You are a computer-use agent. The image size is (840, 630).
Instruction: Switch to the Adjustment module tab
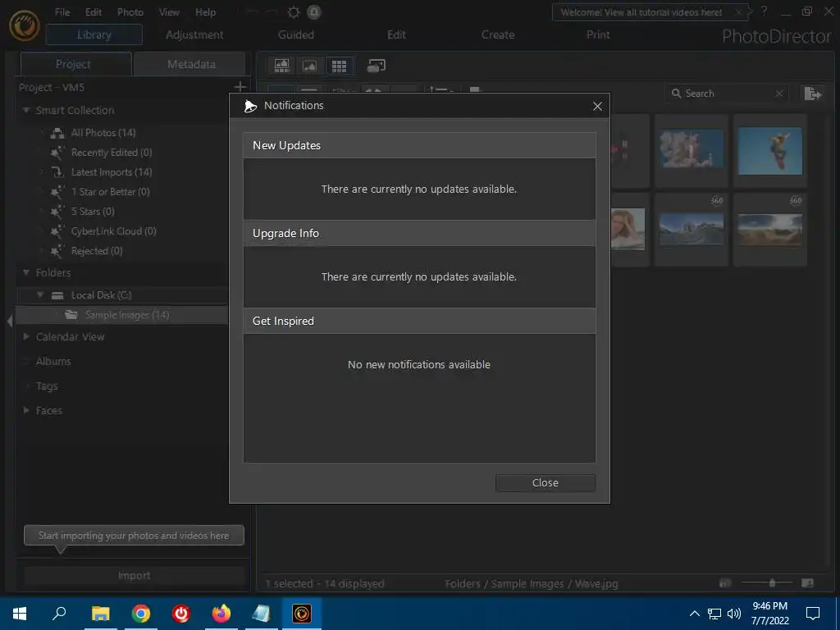click(194, 34)
